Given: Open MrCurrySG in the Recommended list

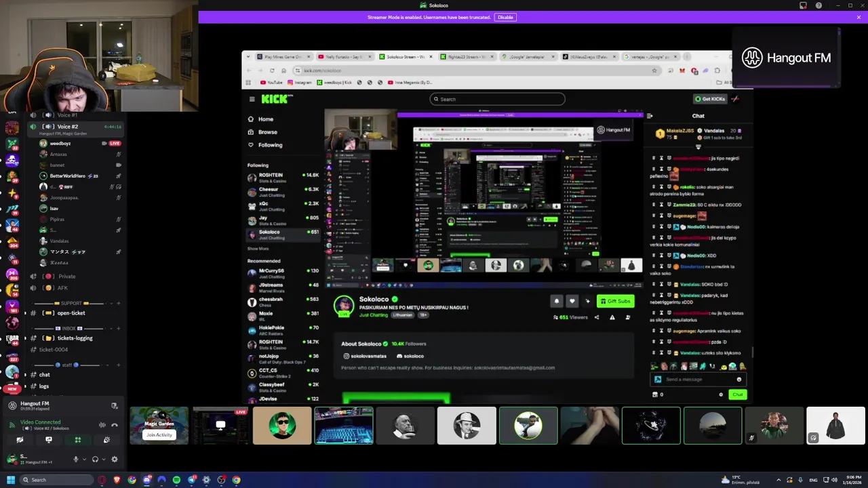Looking at the screenshot, I should point(283,273).
